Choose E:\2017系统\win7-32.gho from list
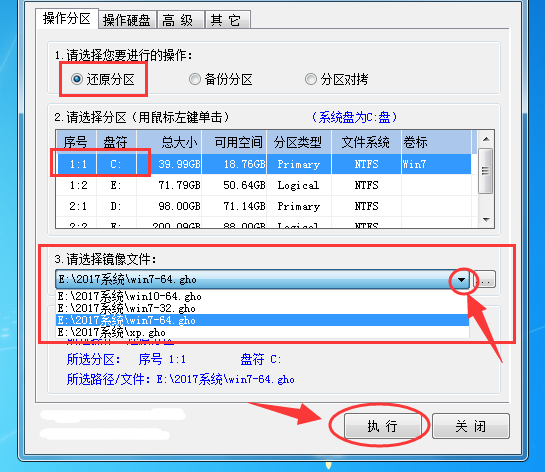 click(262, 308)
